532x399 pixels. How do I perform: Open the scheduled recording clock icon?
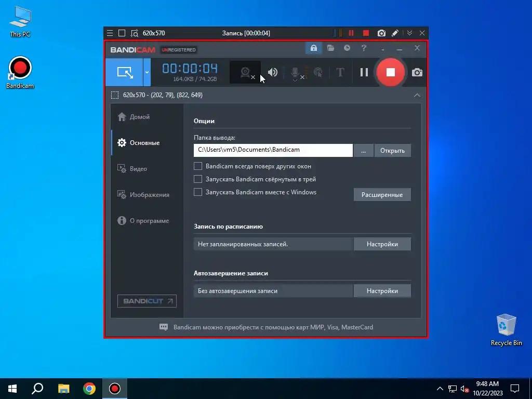pyautogui.click(x=347, y=48)
